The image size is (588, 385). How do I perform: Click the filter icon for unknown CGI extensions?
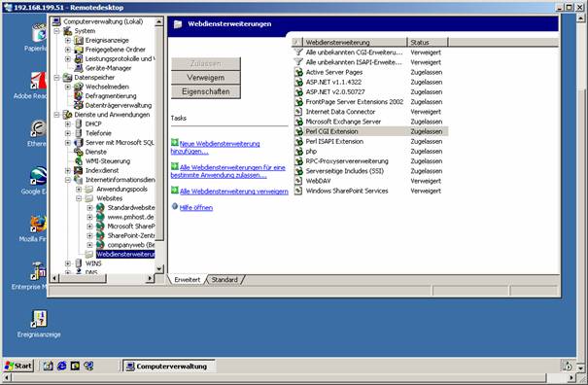pyautogui.click(x=298, y=52)
